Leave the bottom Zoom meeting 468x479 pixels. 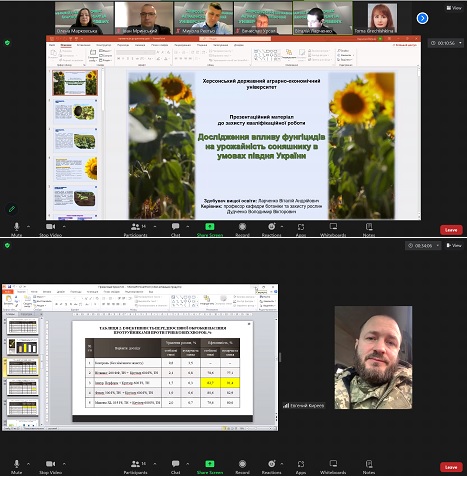(451, 467)
